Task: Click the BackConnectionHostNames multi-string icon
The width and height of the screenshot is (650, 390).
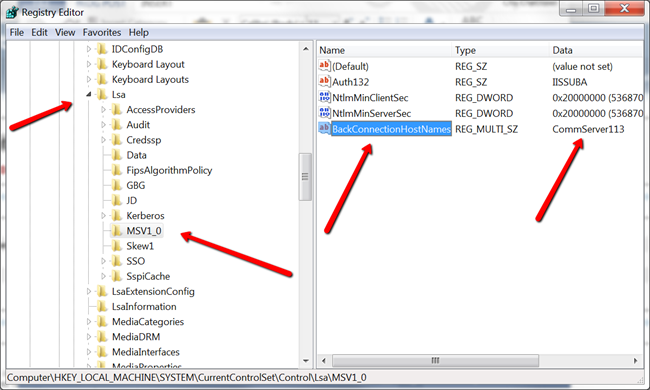Action: pyautogui.click(x=325, y=128)
